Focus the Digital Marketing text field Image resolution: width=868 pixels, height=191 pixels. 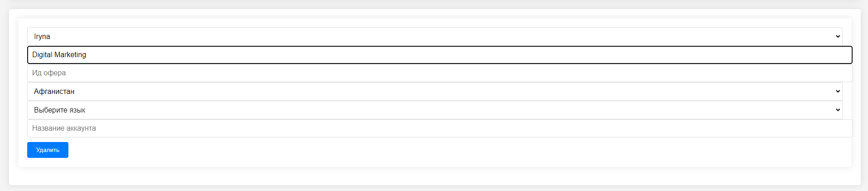(x=439, y=55)
